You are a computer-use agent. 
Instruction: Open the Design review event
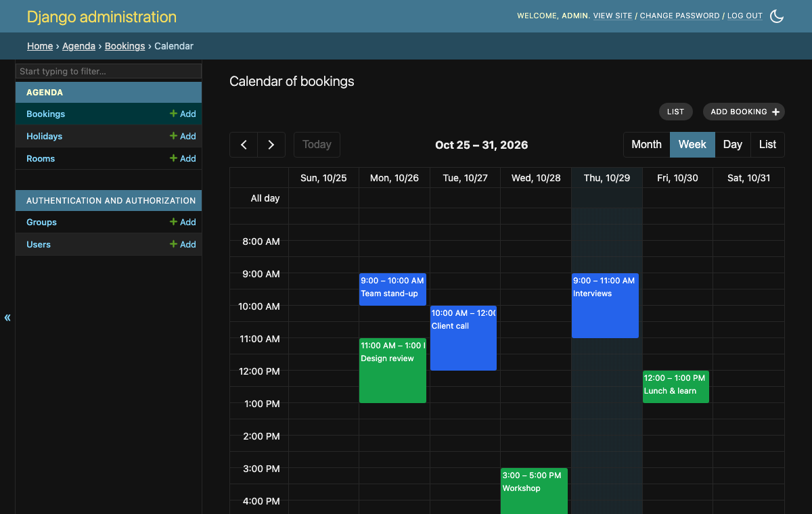point(392,371)
